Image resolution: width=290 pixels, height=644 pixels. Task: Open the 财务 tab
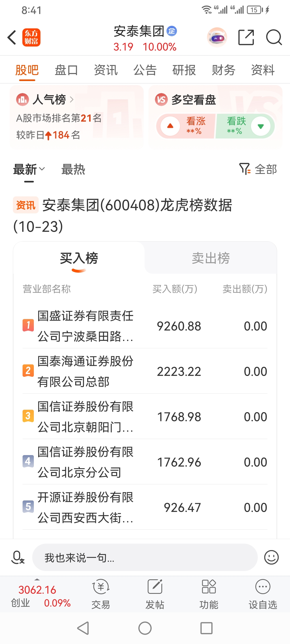point(223,70)
